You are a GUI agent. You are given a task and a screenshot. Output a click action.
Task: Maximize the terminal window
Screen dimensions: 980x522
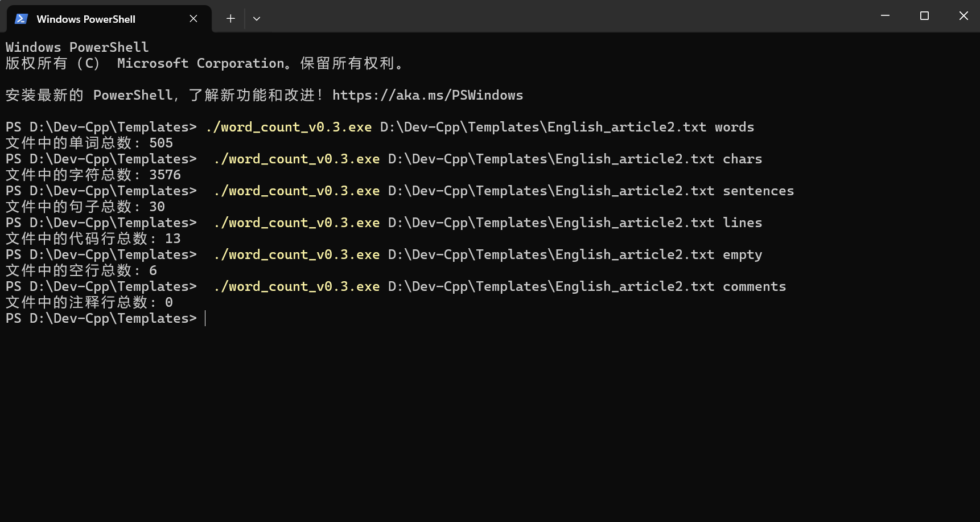924,16
